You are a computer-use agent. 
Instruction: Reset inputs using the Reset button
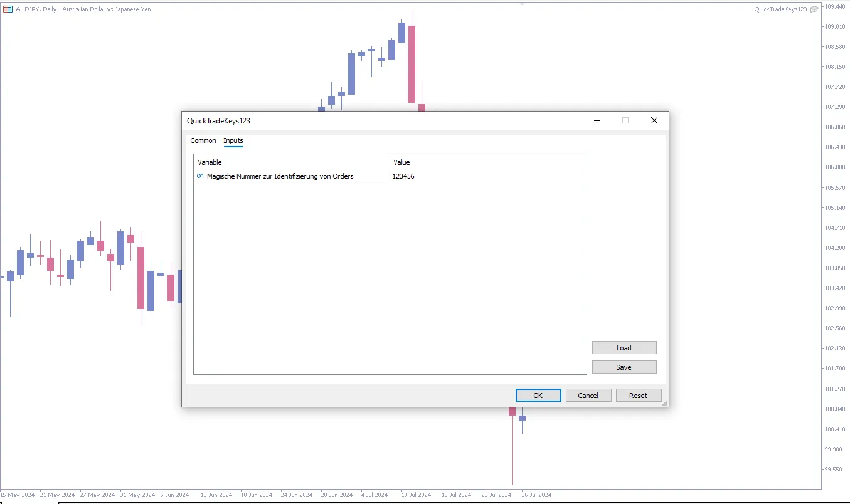[x=638, y=396]
